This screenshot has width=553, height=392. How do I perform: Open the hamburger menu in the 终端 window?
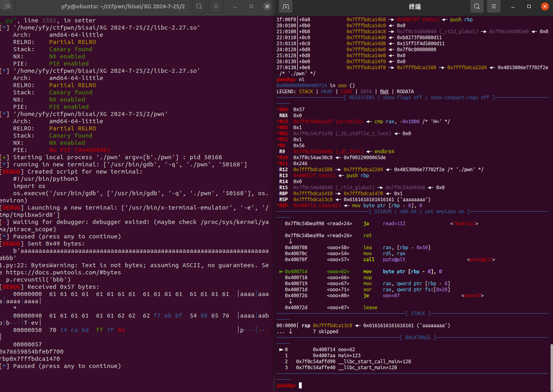[x=494, y=6]
